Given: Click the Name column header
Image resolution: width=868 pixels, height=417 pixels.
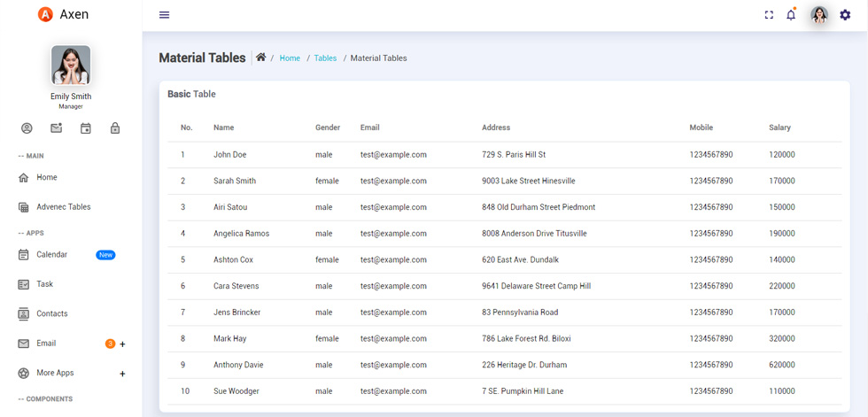Looking at the screenshot, I should pos(223,127).
